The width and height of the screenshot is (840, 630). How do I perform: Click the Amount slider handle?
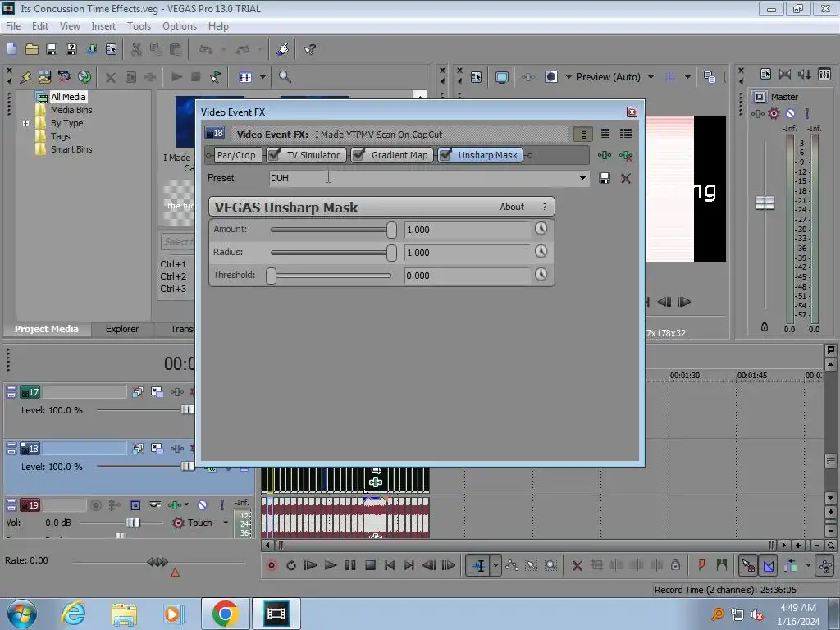point(391,230)
